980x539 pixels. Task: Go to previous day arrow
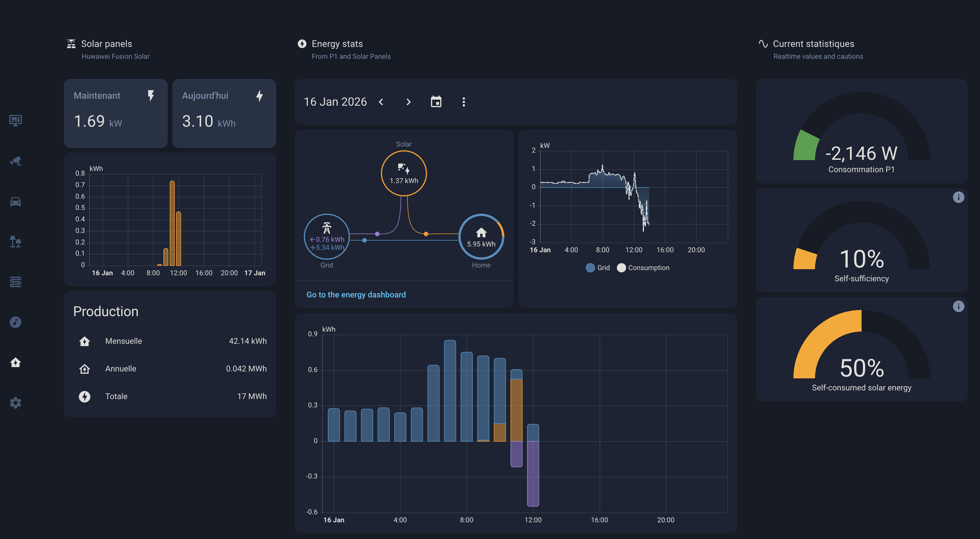(x=381, y=102)
